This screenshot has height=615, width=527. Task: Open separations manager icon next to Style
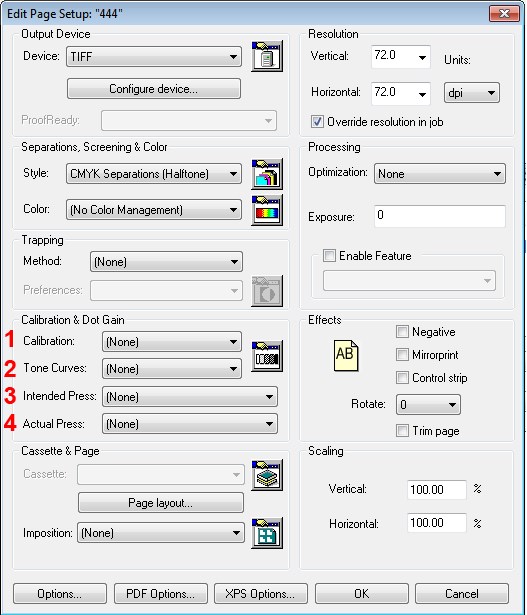pyautogui.click(x=267, y=174)
